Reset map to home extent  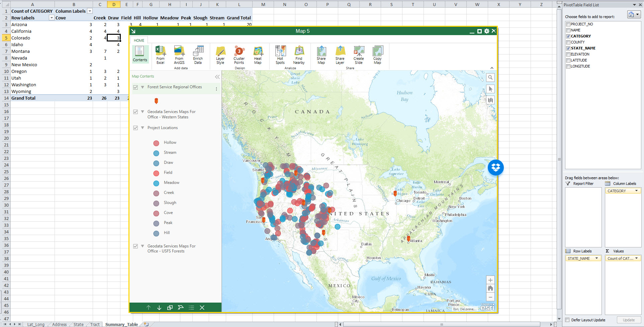pos(490,288)
